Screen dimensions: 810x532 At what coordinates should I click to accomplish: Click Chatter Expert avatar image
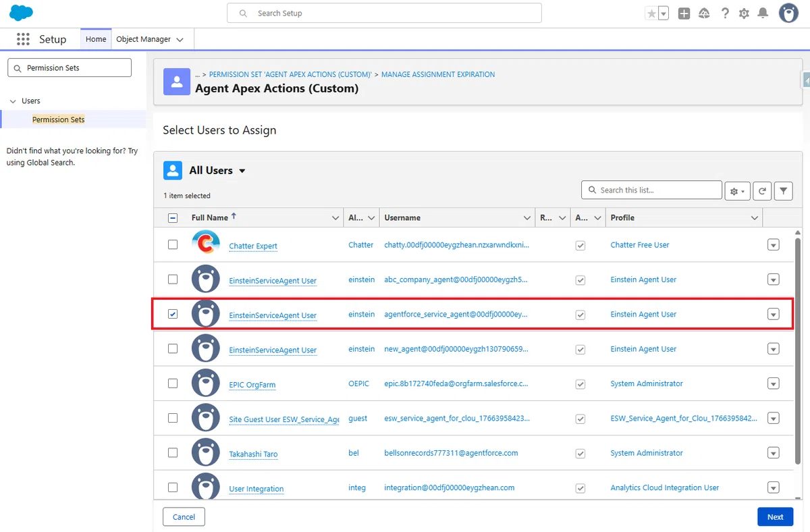206,244
